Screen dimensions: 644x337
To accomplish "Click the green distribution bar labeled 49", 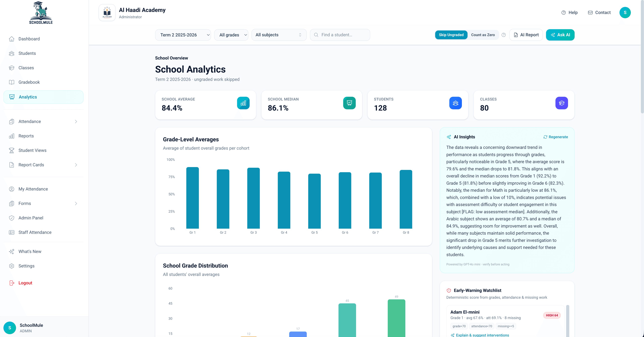I will click(x=396, y=318).
